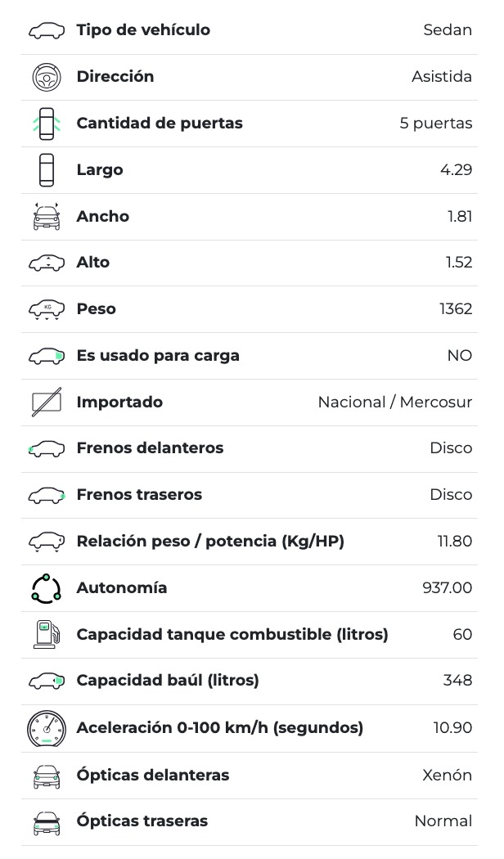The height and width of the screenshot is (859, 504).
Task: Click the crossed-out box icon beside Importado
Action: pos(47,403)
